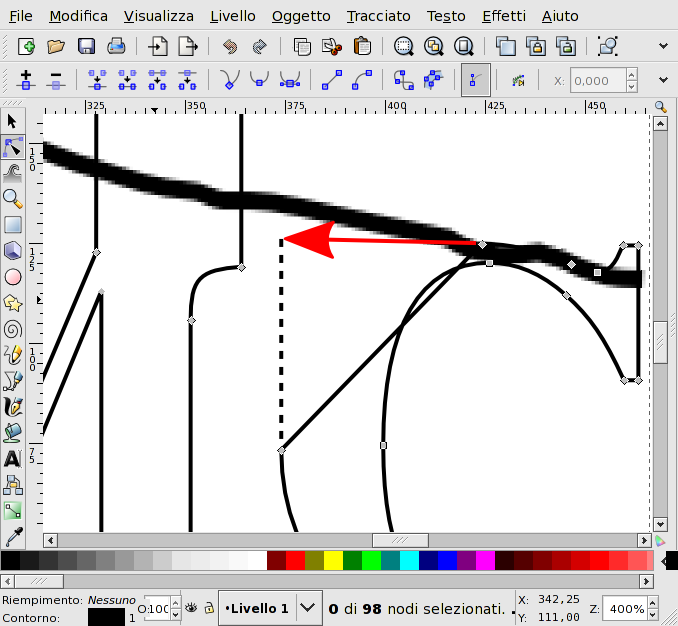
Task: Select the Spiral tool
Action: pos(13,329)
